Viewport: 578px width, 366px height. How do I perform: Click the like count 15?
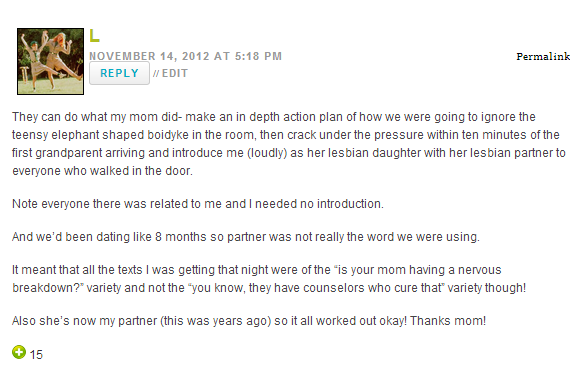[36, 355]
